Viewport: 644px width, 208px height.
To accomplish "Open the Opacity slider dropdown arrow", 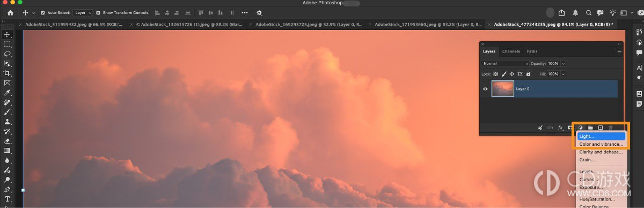I will (563, 64).
